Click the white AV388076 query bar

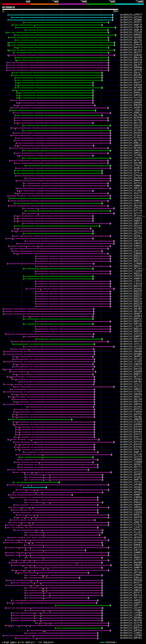click(x=60, y=9)
